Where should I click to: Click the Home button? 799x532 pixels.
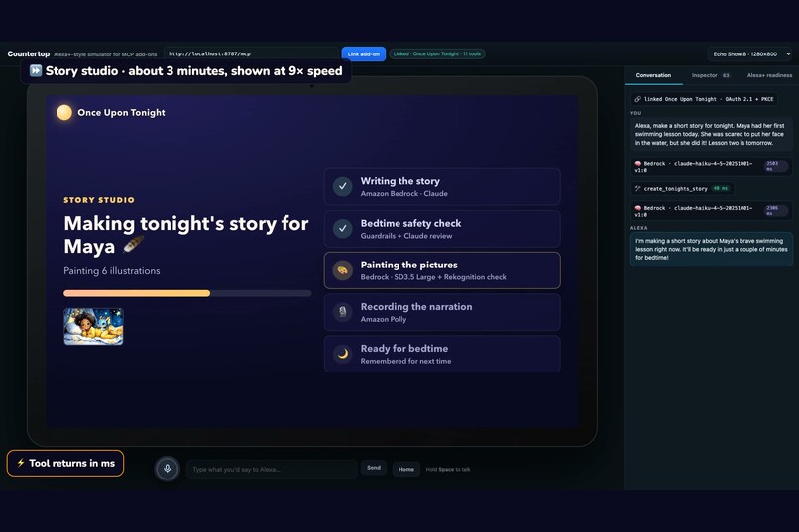pyautogui.click(x=406, y=469)
